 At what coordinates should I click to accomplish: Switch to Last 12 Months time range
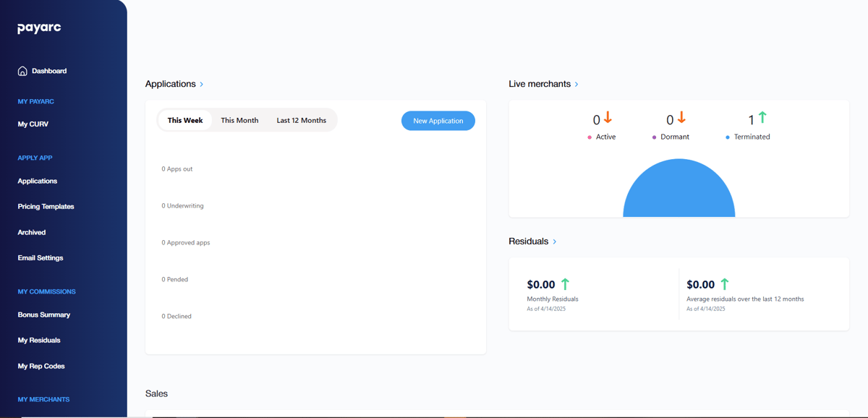coord(301,120)
